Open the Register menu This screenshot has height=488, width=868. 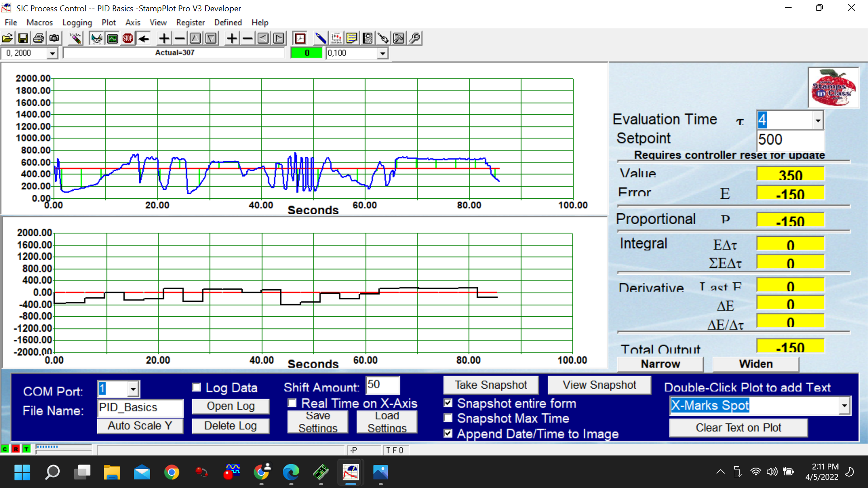coord(190,22)
